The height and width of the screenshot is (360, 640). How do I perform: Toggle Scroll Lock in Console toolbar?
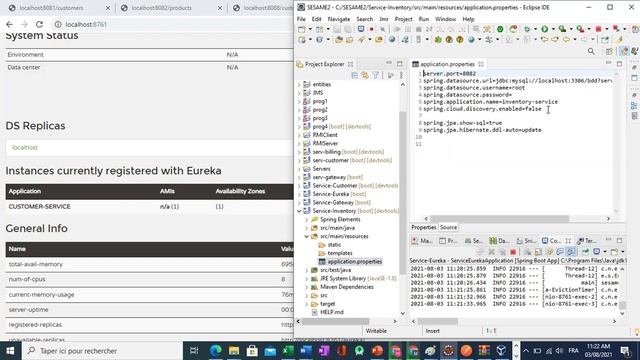click(x=539, y=252)
